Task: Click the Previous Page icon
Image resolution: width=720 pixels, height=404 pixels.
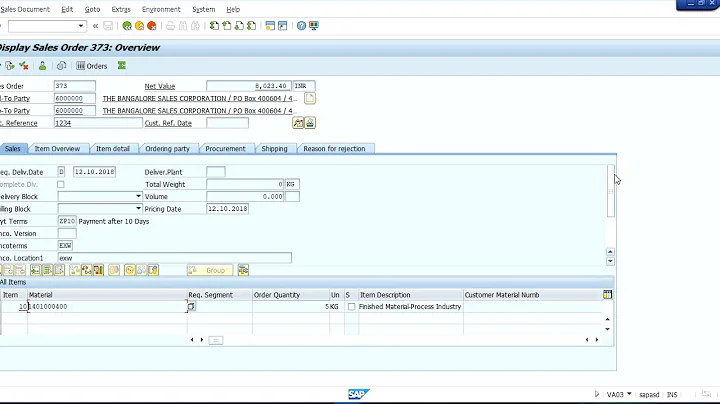Action: click(x=226, y=26)
